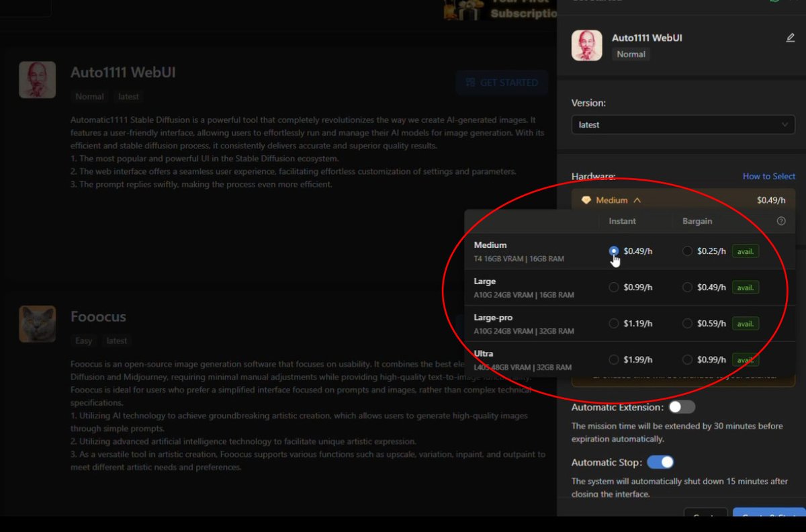Select Large-pro Bargain $0.59/h radio button
Image resolution: width=806 pixels, height=532 pixels.
687,324
